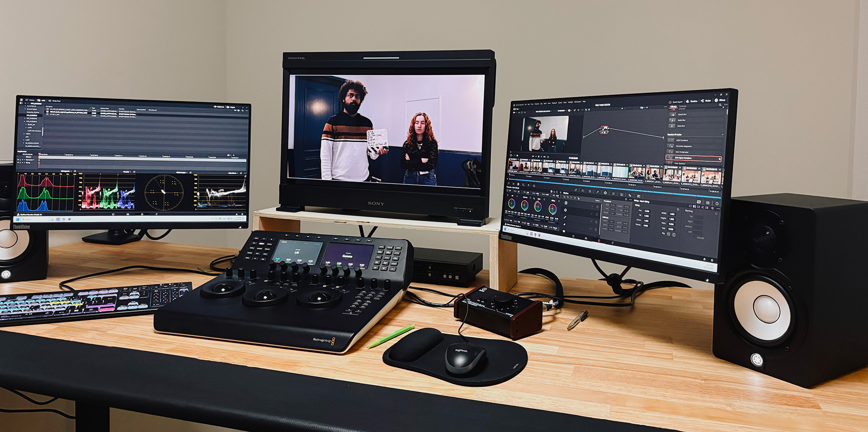Click the Quick Export button
868x432 pixels.
pos(676,102)
